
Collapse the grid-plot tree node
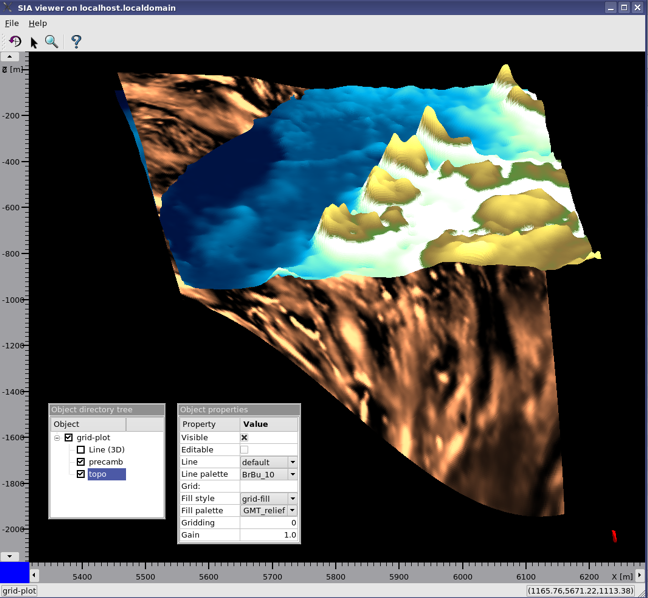click(57, 438)
